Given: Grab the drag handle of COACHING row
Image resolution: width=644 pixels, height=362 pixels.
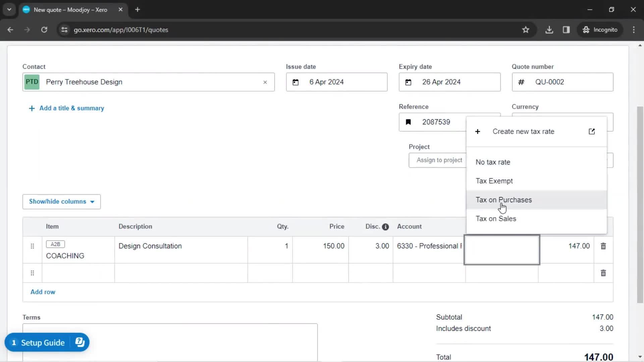Looking at the screenshot, I should click(x=32, y=246).
